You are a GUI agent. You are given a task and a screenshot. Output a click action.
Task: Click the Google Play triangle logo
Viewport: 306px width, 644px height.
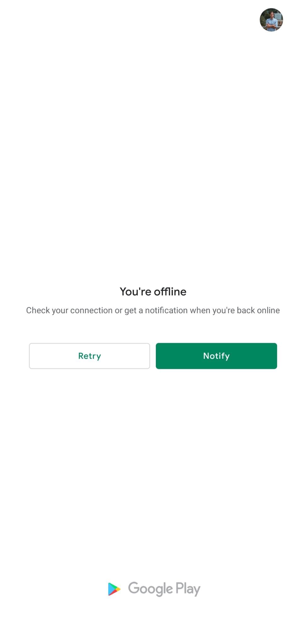(114, 589)
